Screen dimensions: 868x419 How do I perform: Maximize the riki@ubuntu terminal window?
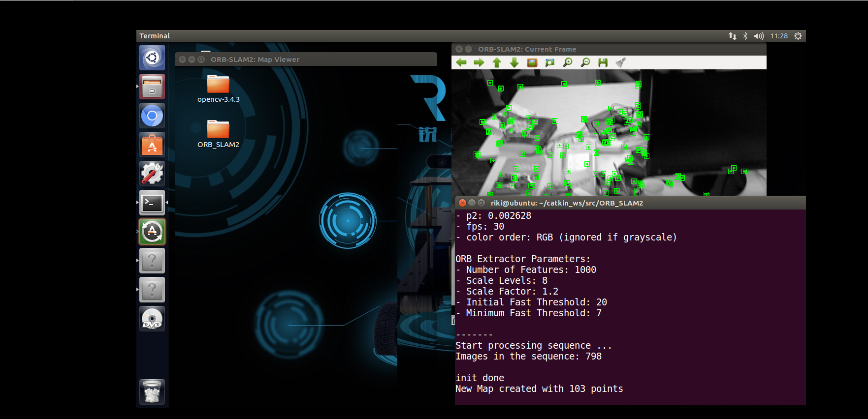[481, 203]
